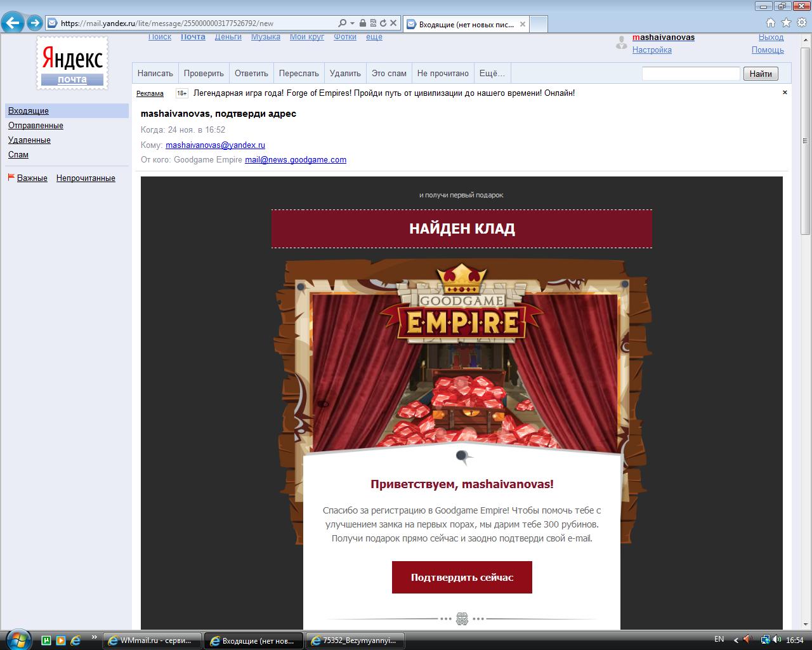
Task: Go forward with the browser Forward arrow
Action: click(x=35, y=23)
